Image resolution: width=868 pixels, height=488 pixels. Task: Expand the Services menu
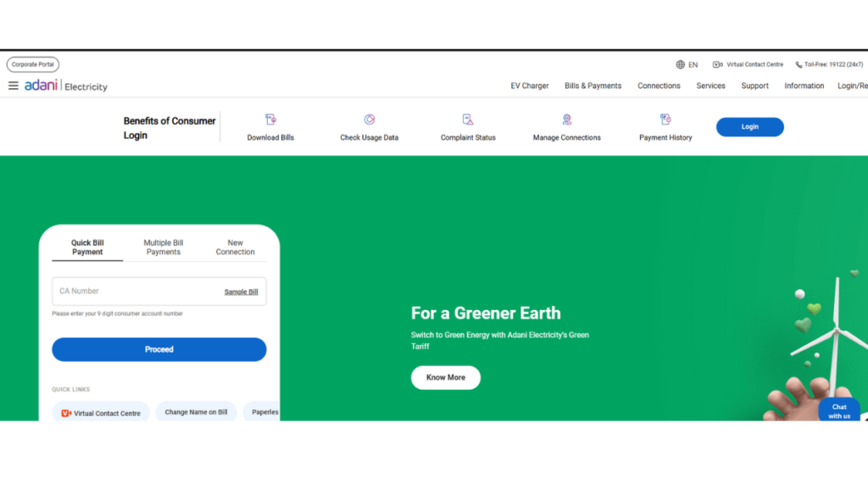point(710,86)
